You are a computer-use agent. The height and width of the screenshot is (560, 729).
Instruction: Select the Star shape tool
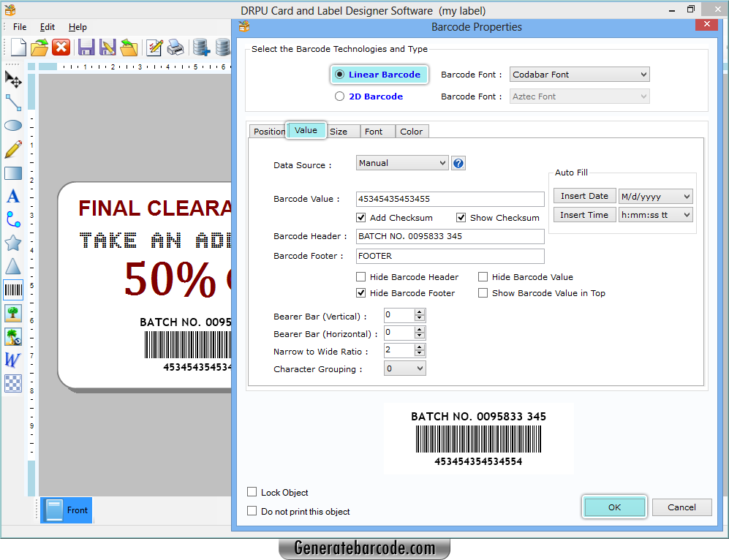(13, 243)
